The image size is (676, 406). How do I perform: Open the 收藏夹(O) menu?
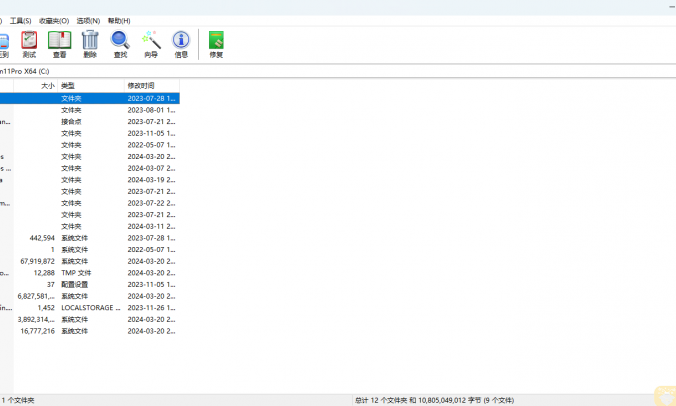pyautogui.click(x=54, y=21)
